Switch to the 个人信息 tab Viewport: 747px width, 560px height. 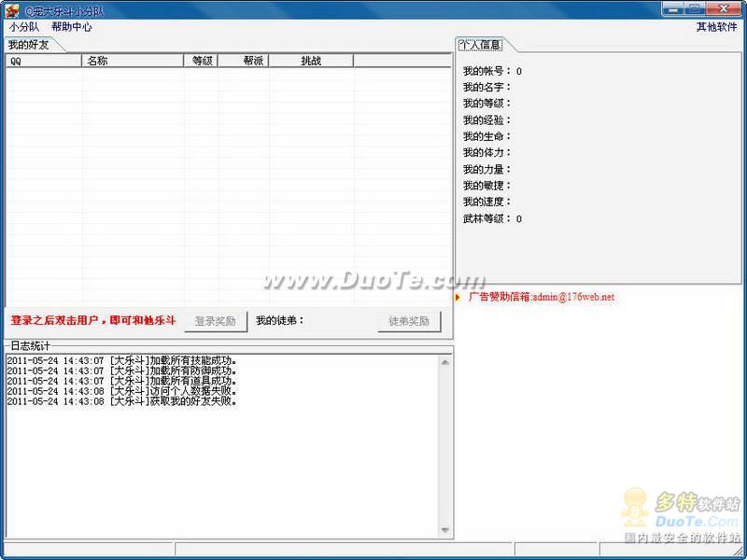coord(480,45)
